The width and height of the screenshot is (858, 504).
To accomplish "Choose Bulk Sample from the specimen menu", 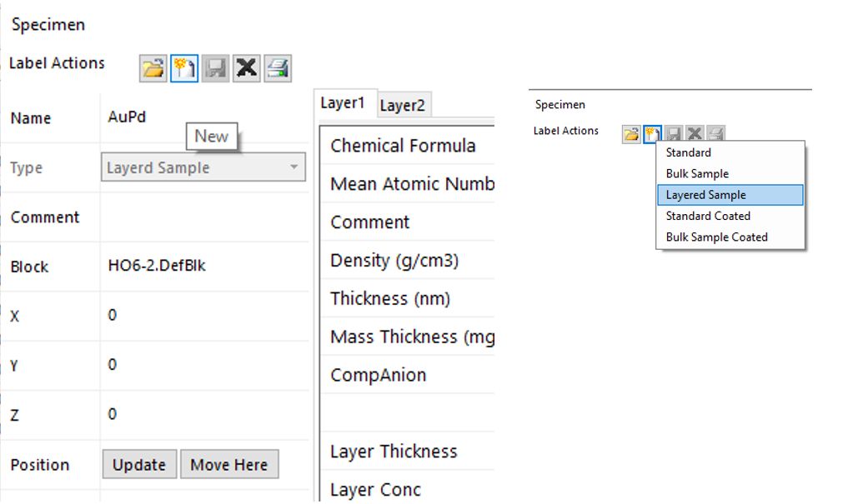I will coord(697,173).
